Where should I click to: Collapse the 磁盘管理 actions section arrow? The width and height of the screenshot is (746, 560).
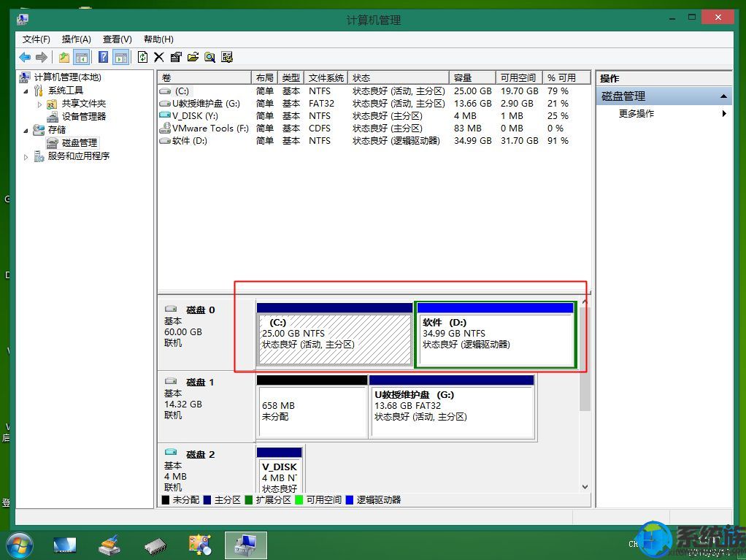(x=723, y=96)
